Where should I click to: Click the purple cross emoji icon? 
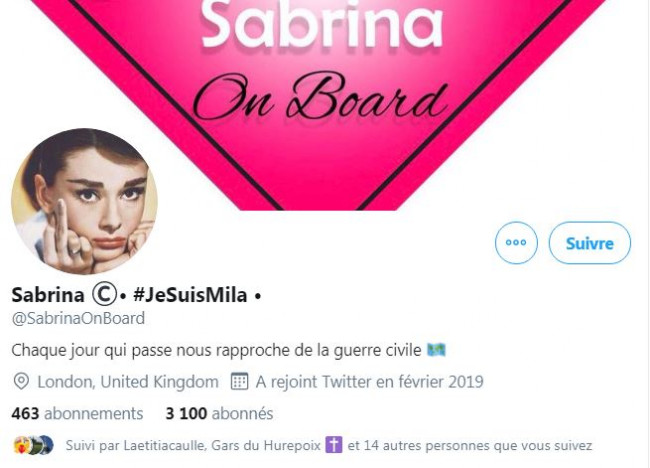[334, 445]
